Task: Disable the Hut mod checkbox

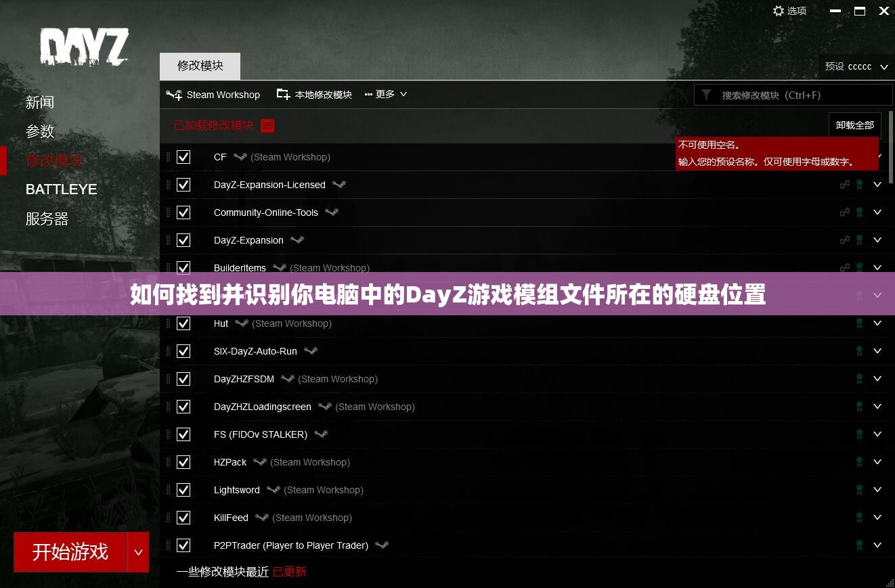Action: 183,323
